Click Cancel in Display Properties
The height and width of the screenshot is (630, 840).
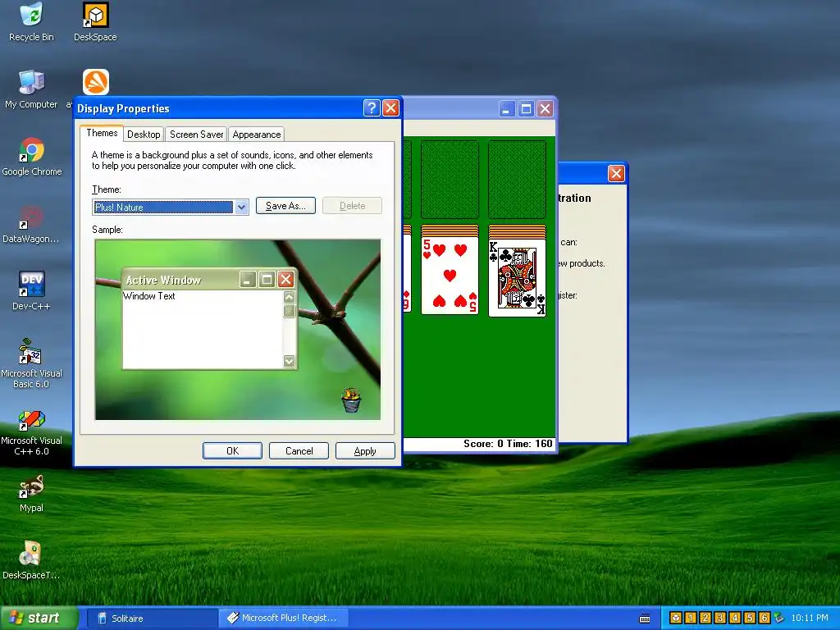299,451
